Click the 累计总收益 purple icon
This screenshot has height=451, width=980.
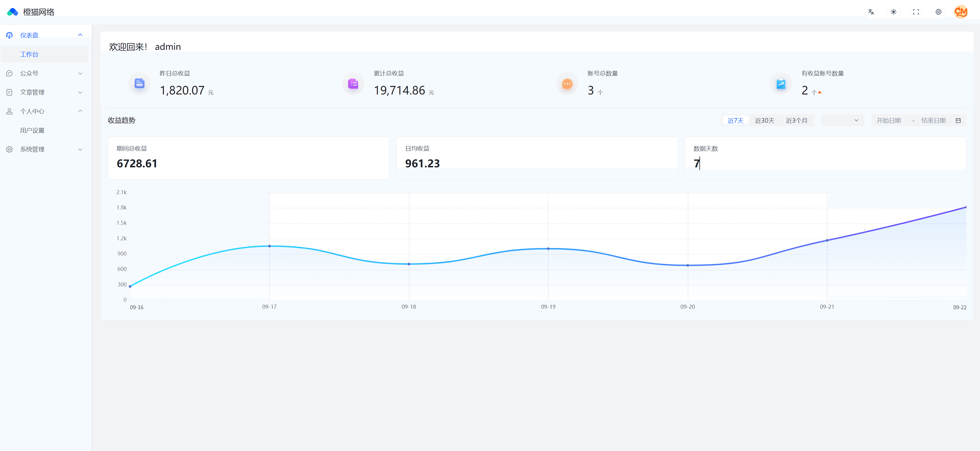coord(353,84)
